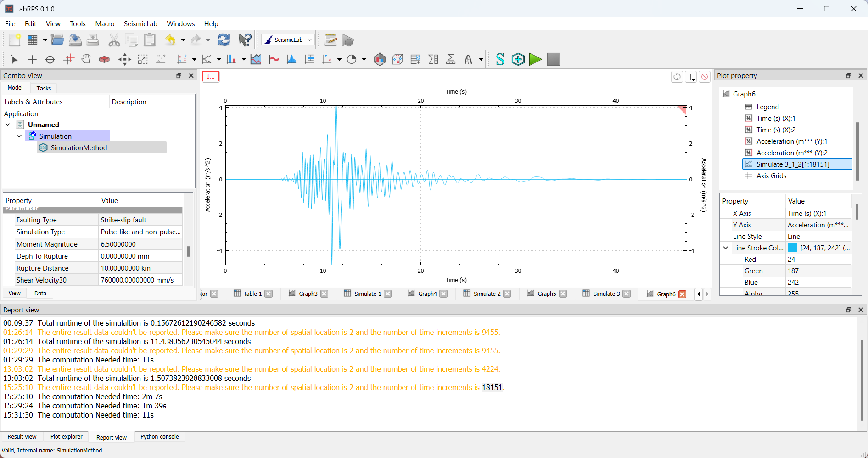Screen dimensions: 868x458
Task: Open the What's This help cursor
Action: (245, 40)
